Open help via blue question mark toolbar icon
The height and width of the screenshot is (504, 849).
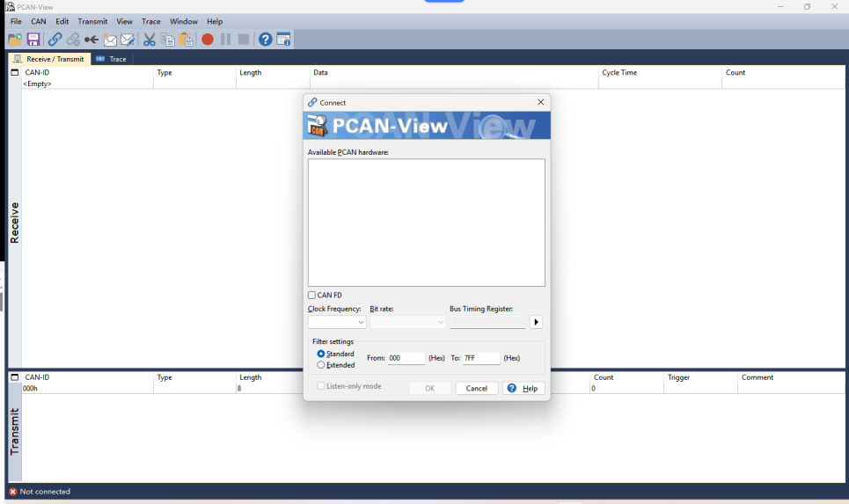[x=266, y=40]
